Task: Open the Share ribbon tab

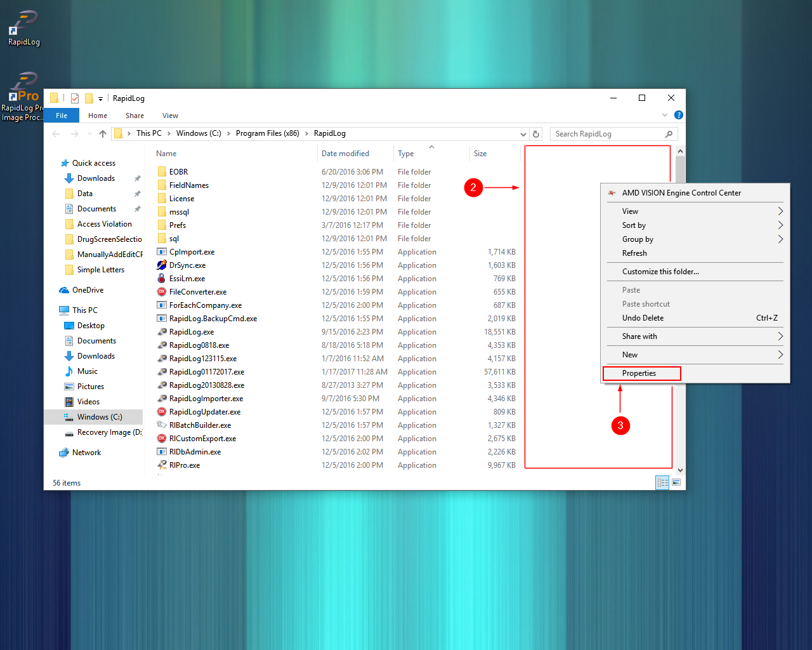Action: (134, 116)
